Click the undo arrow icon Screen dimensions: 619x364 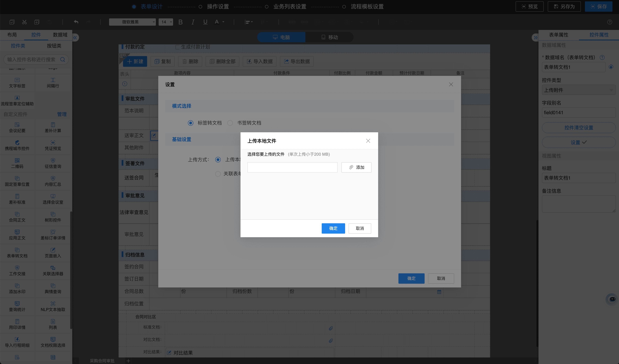pos(76,22)
